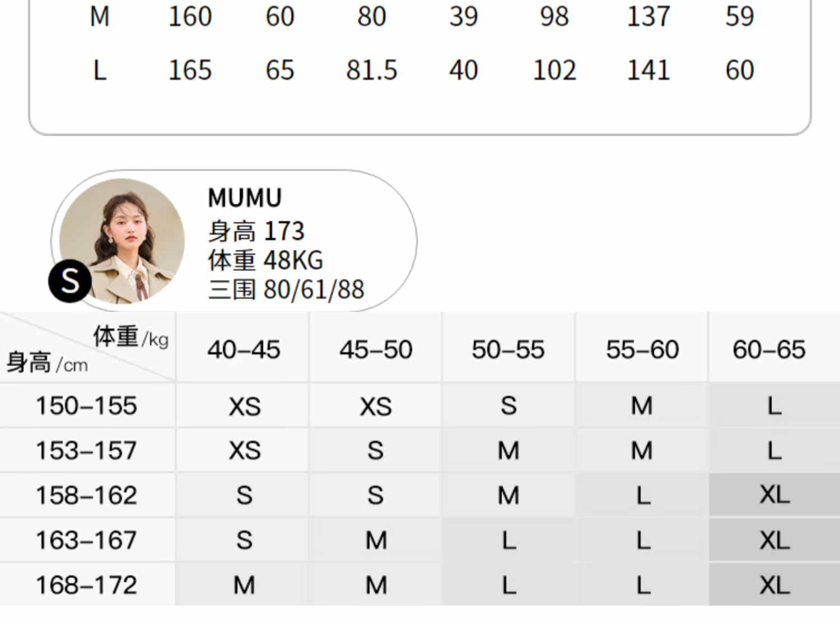Select the 身高 173 height text
Image resolution: width=840 pixels, height=623 pixels.
[x=256, y=231]
